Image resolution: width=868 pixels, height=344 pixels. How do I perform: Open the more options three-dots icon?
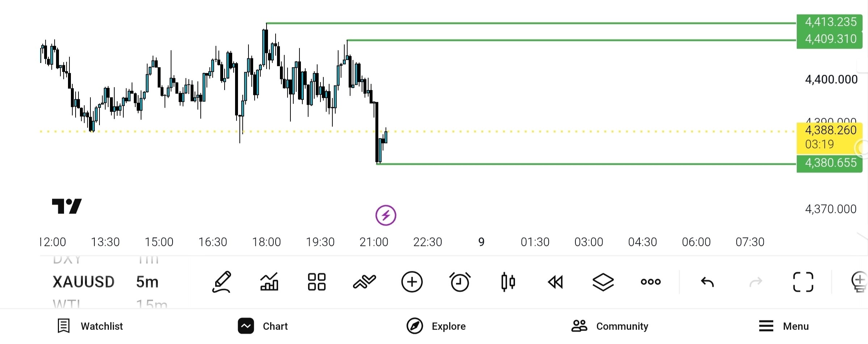click(x=651, y=282)
